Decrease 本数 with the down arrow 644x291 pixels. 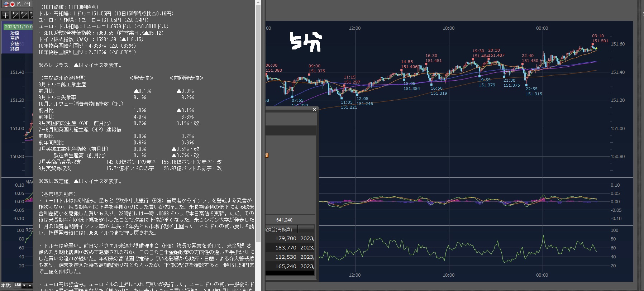(24, 286)
